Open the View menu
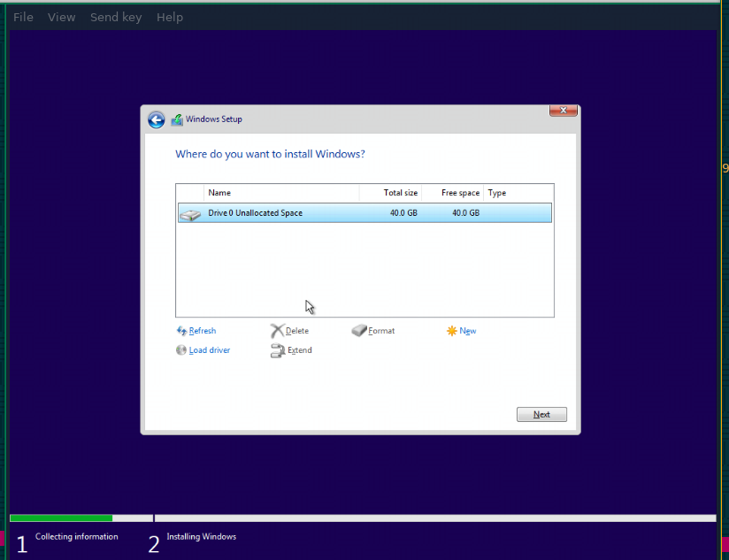The height and width of the screenshot is (560, 729). [61, 17]
